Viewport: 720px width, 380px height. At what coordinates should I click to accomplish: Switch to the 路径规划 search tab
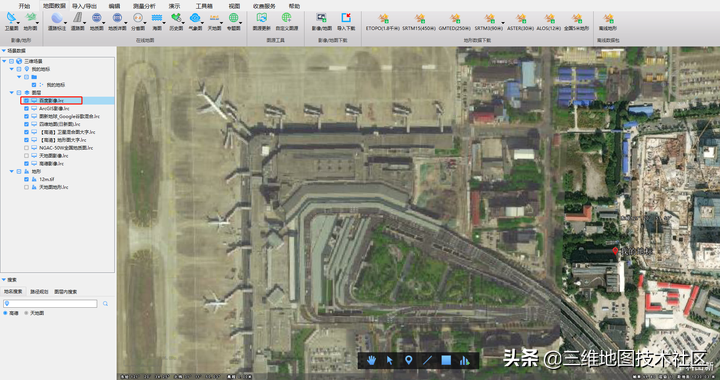(x=39, y=291)
